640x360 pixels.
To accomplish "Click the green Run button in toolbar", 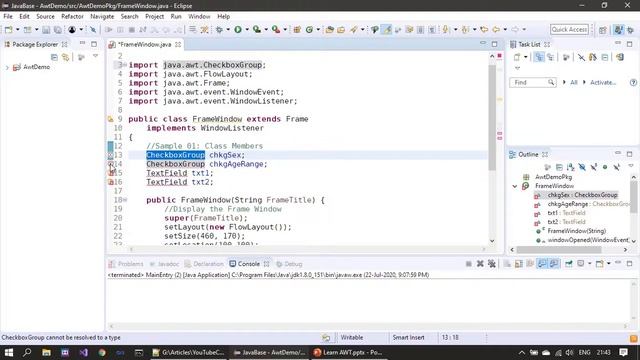I will tap(238, 29).
